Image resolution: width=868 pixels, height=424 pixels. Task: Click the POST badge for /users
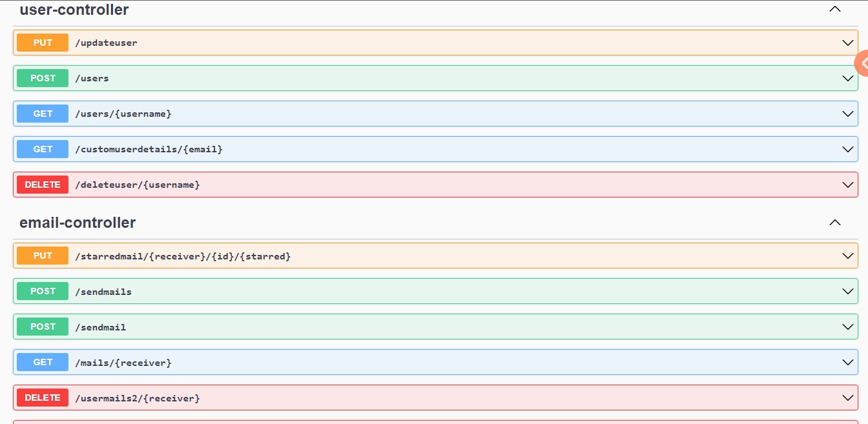[43, 78]
